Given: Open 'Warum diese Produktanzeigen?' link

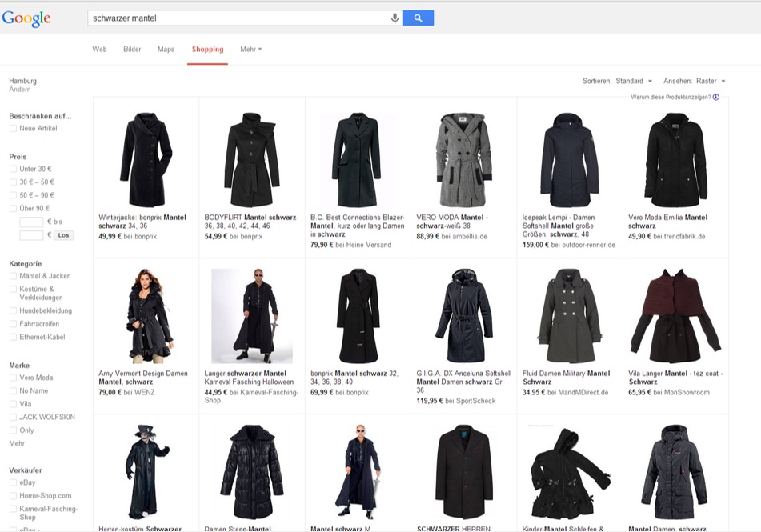Looking at the screenshot, I should click(671, 97).
